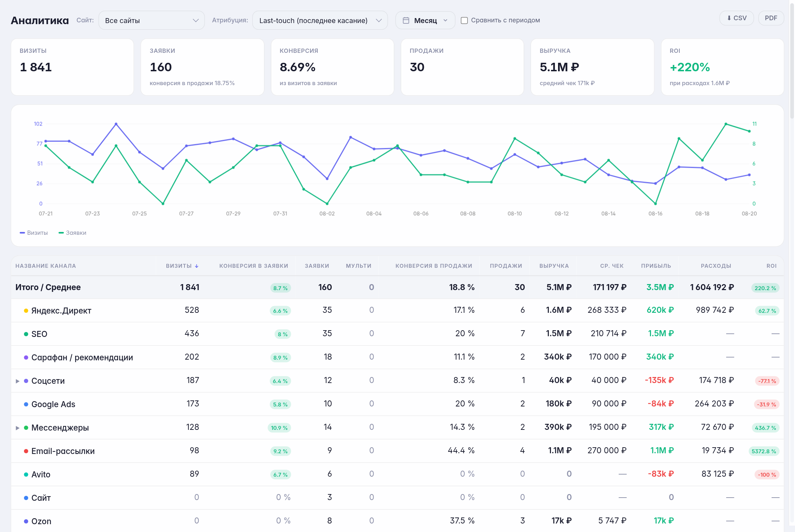The width and height of the screenshot is (795, 532).
Task: Sort by 'Расходы' column header
Action: pyautogui.click(x=716, y=266)
